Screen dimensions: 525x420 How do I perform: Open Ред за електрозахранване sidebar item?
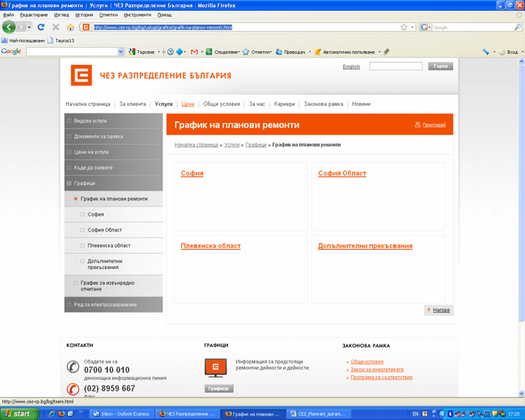click(106, 305)
